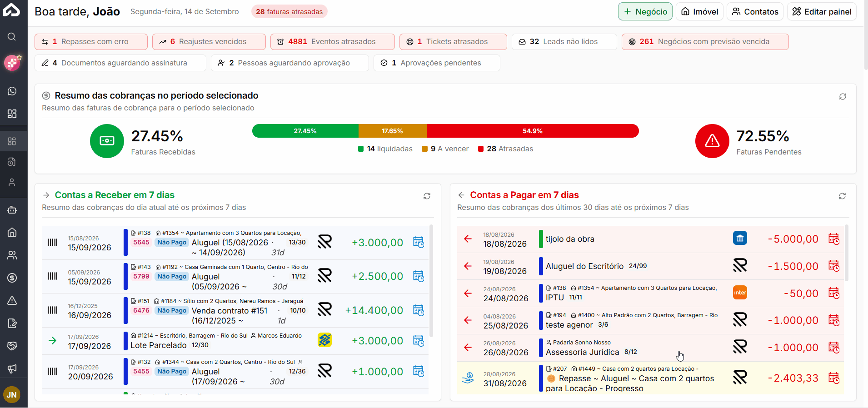
Task: Click the Contas a Receber em 7 dias title
Action: tap(115, 195)
